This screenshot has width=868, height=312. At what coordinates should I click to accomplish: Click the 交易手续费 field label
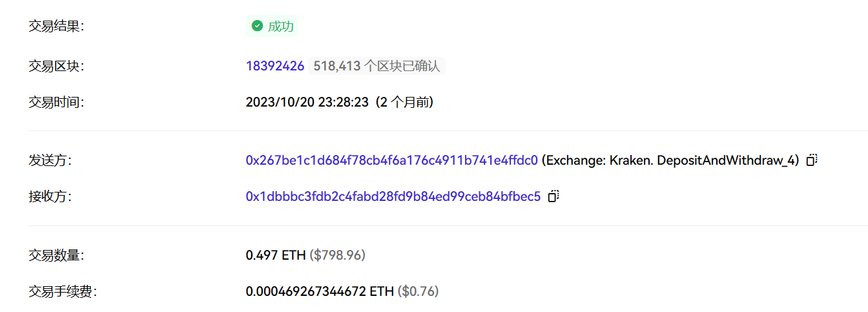click(x=63, y=291)
